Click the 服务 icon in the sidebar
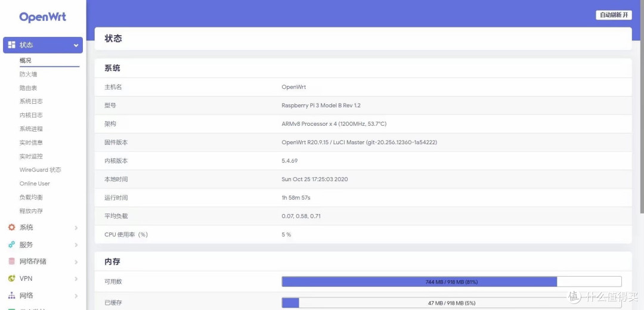 coord(11,244)
